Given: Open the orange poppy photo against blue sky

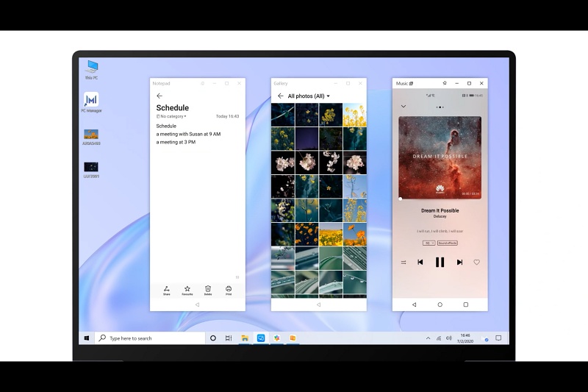Looking at the screenshot, I should click(355, 235).
